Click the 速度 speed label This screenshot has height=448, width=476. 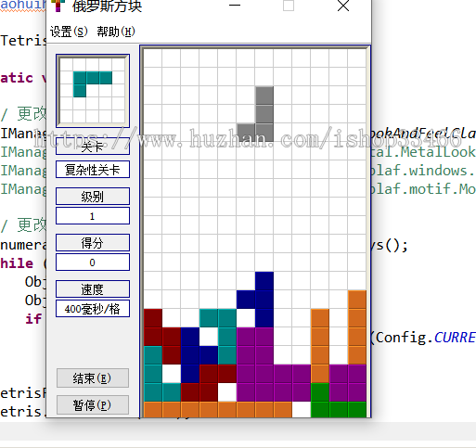[x=93, y=288]
